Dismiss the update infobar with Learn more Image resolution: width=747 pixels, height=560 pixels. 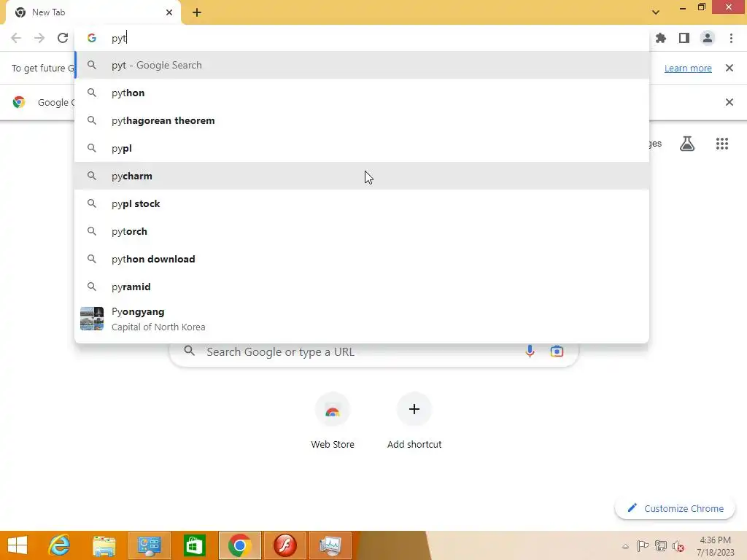pyautogui.click(x=729, y=68)
